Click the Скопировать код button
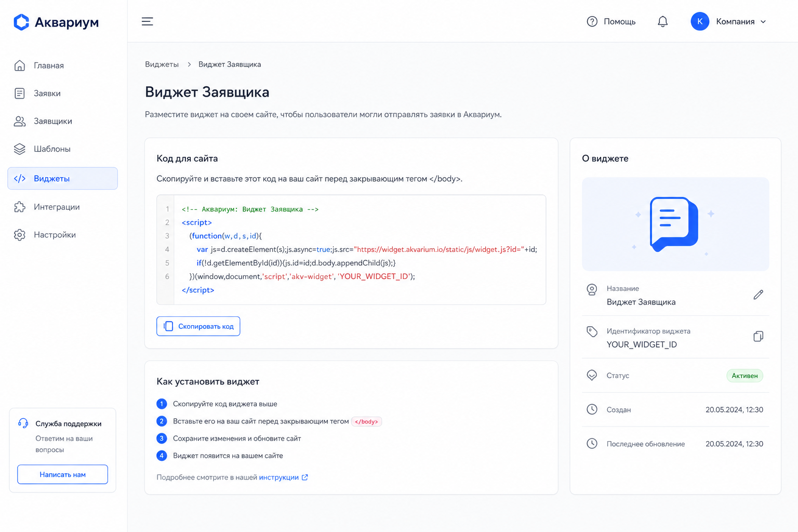Image resolution: width=798 pixels, height=532 pixels. click(x=198, y=326)
